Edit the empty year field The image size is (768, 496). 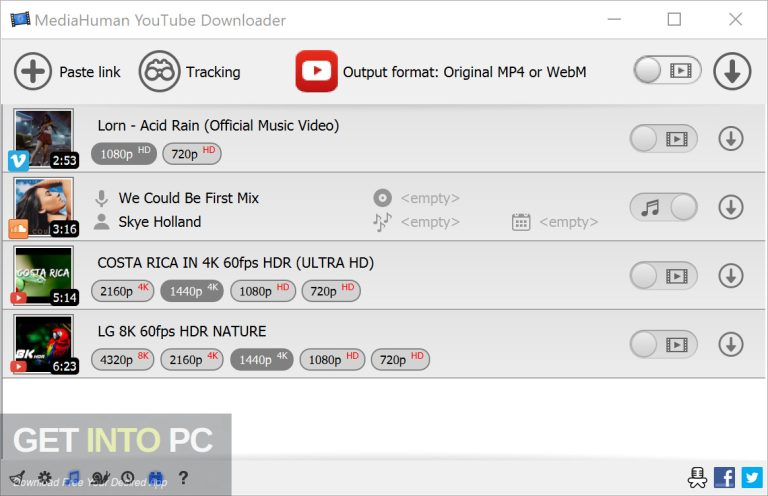[569, 222]
